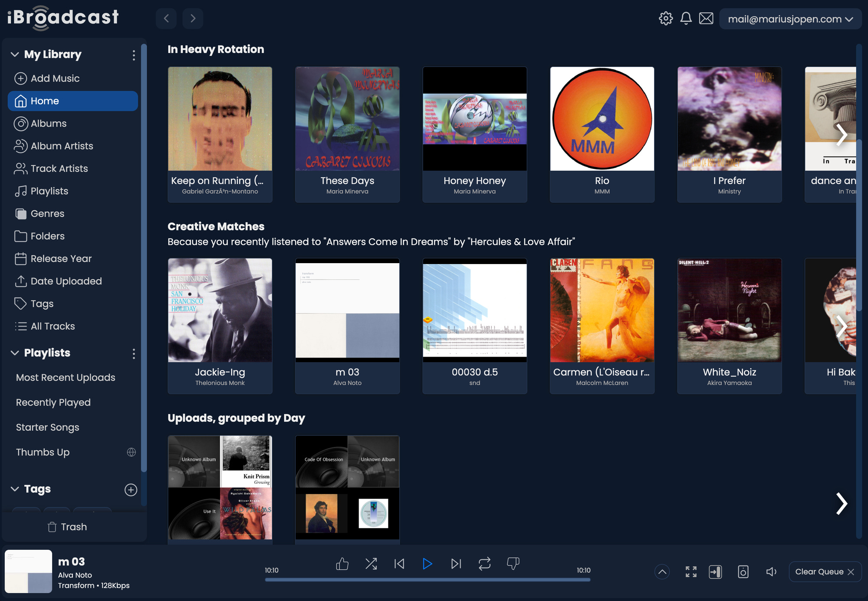The height and width of the screenshot is (601, 868).
Task: Open the Rio album thumbnail by MMM
Action: click(602, 119)
